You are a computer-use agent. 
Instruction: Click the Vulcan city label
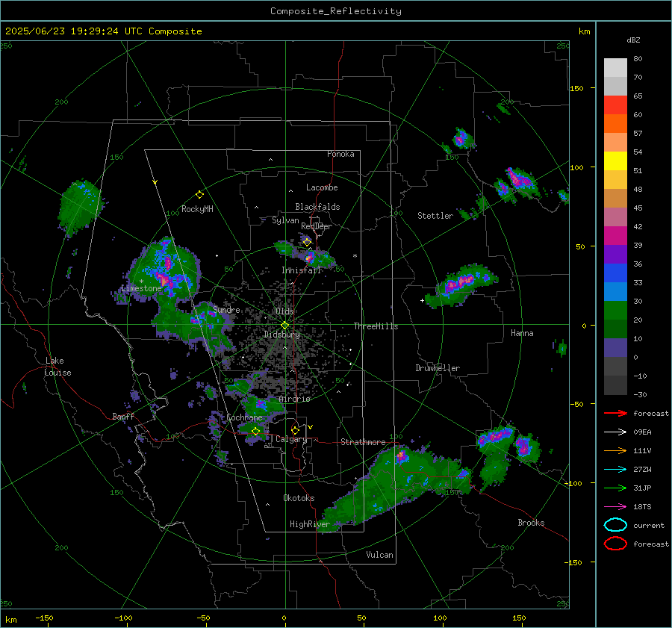[x=380, y=555]
